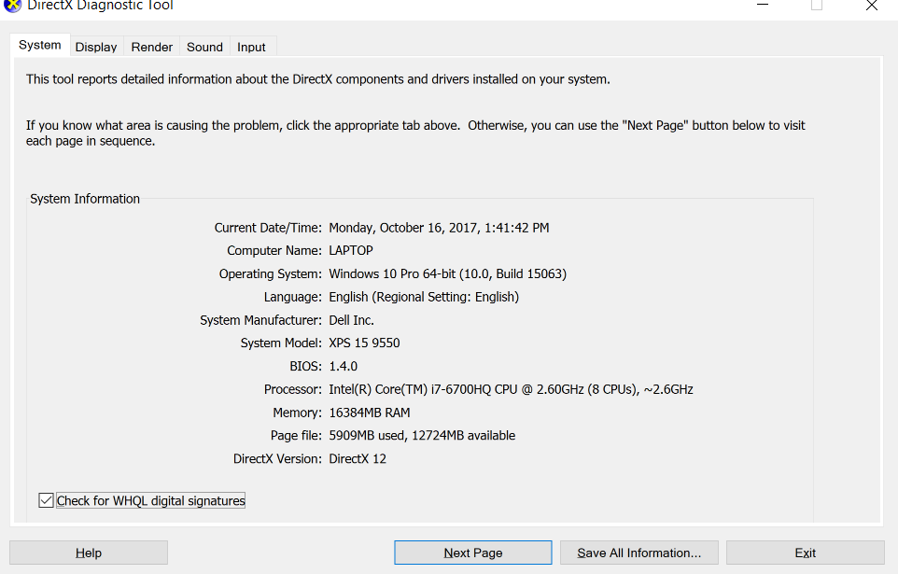Image resolution: width=898 pixels, height=588 pixels.
Task: Click the system model XPS 15 9550
Action: (364, 343)
